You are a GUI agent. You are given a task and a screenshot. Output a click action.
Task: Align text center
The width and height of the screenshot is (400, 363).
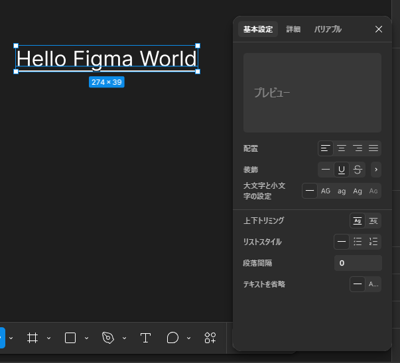click(x=341, y=148)
